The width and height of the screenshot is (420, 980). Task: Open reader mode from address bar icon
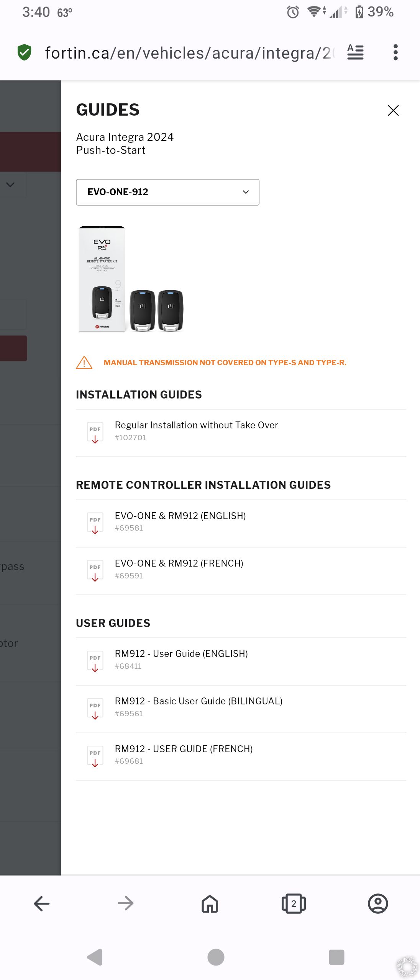click(355, 52)
